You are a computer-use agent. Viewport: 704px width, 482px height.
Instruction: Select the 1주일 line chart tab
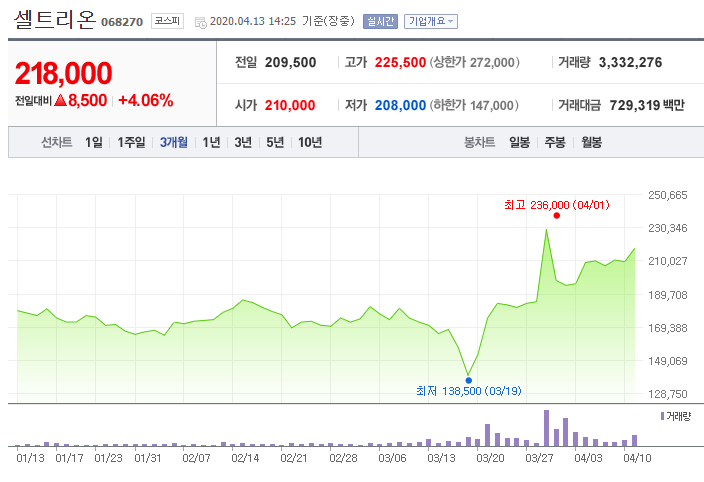coord(131,142)
